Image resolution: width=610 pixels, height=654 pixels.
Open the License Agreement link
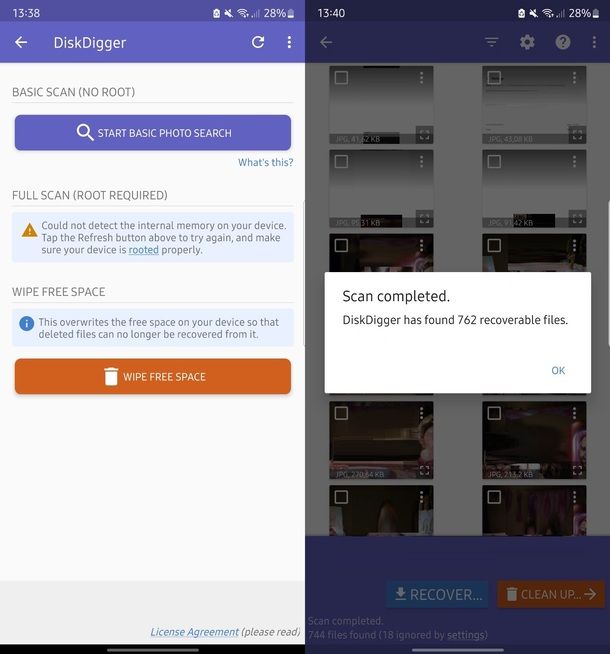tap(194, 632)
